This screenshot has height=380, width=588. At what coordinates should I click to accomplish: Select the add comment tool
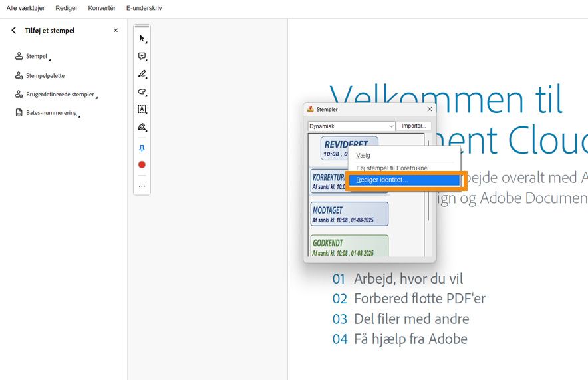(x=142, y=57)
